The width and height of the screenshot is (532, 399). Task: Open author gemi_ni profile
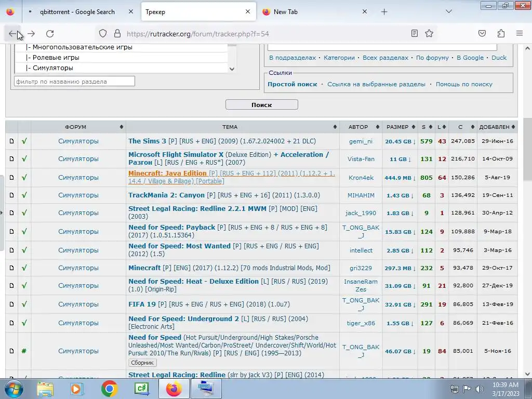[x=361, y=141]
